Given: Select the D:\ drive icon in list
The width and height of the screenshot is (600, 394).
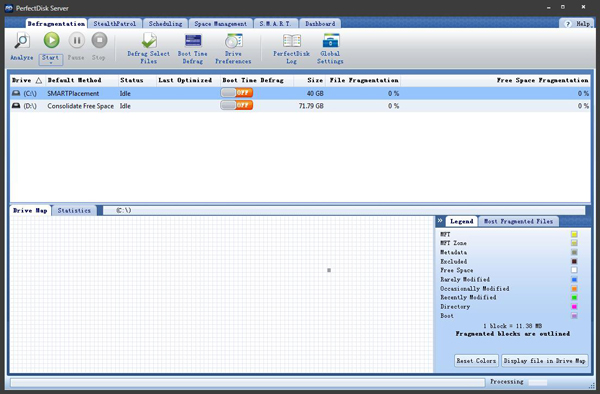Looking at the screenshot, I should (x=16, y=106).
